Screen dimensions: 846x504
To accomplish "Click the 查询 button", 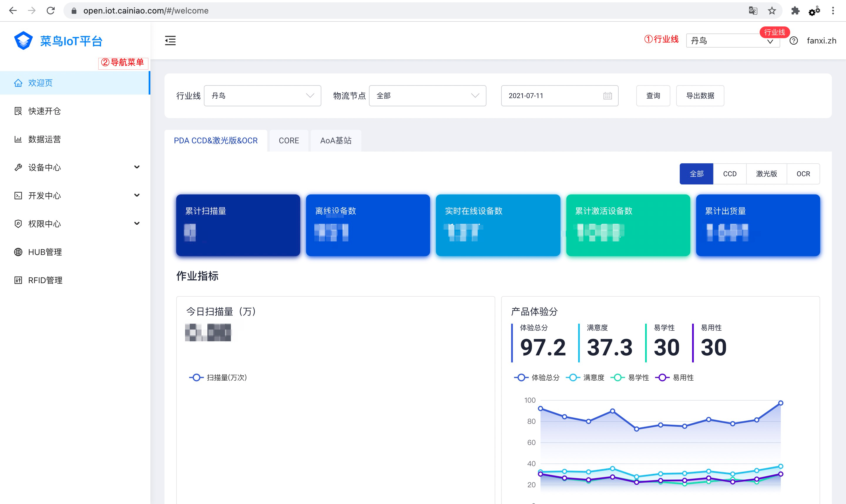I will 653,96.
